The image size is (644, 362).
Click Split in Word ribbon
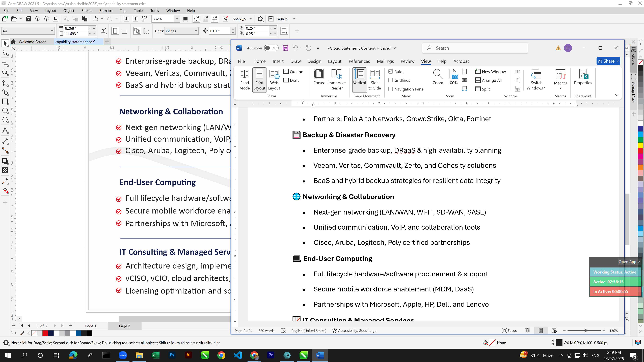482,89
